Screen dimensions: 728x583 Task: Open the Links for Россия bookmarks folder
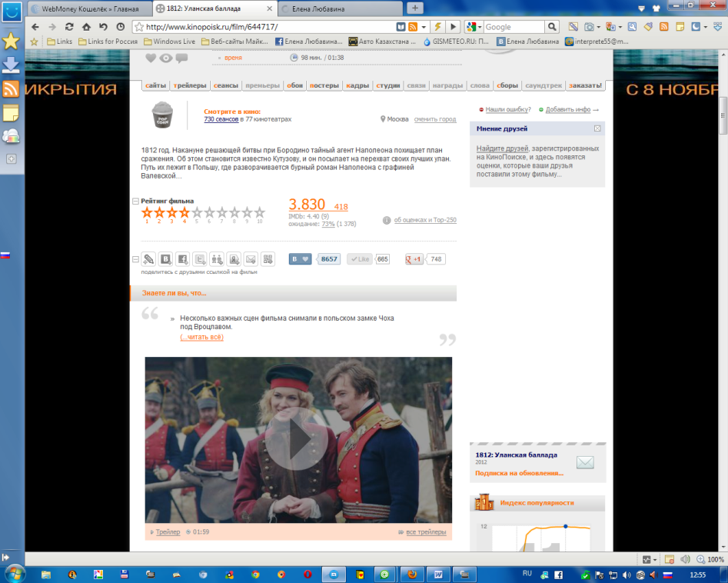point(108,42)
